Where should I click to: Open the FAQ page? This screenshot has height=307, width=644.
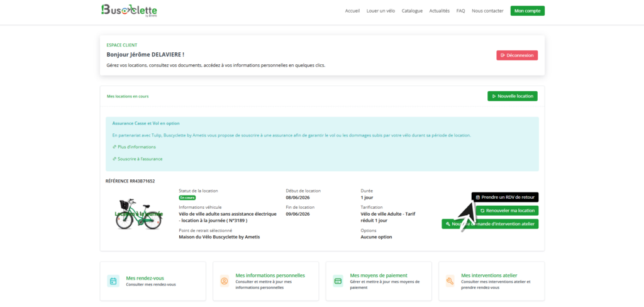[460, 11]
